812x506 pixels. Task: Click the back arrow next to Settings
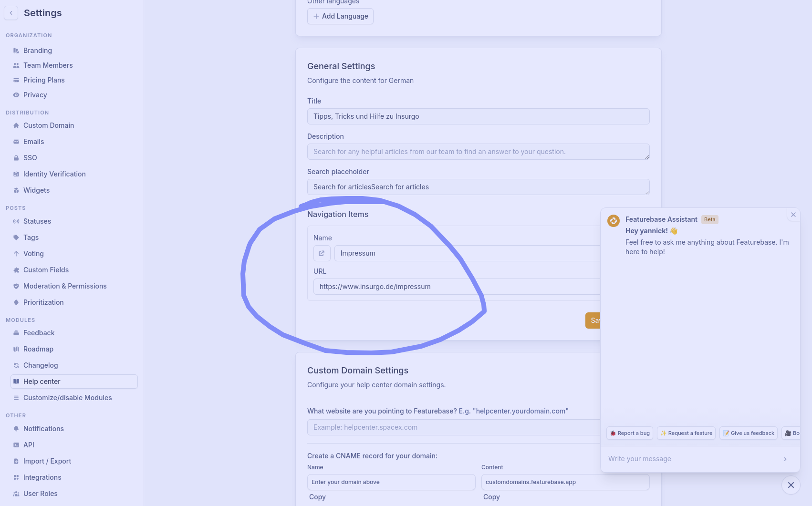(11, 13)
